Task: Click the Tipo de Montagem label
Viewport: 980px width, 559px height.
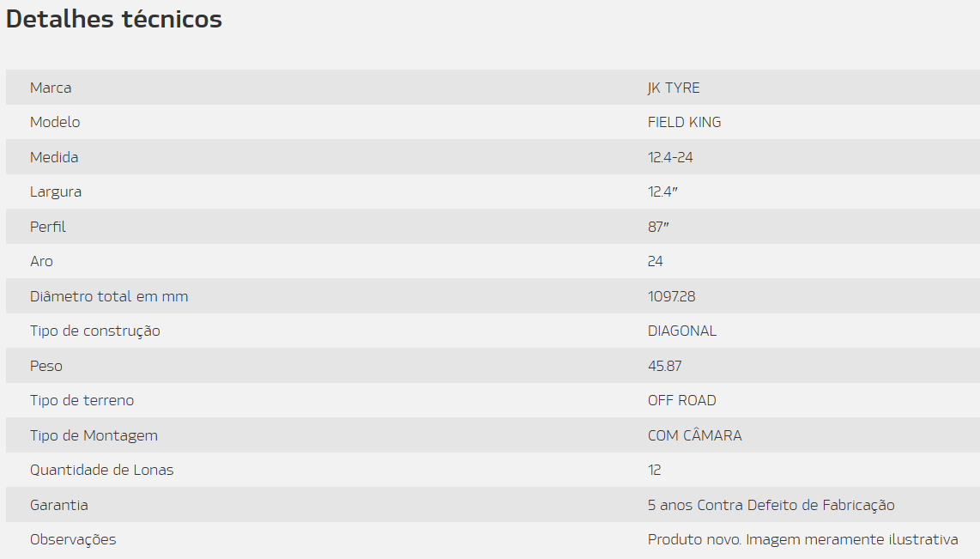Action: click(94, 435)
